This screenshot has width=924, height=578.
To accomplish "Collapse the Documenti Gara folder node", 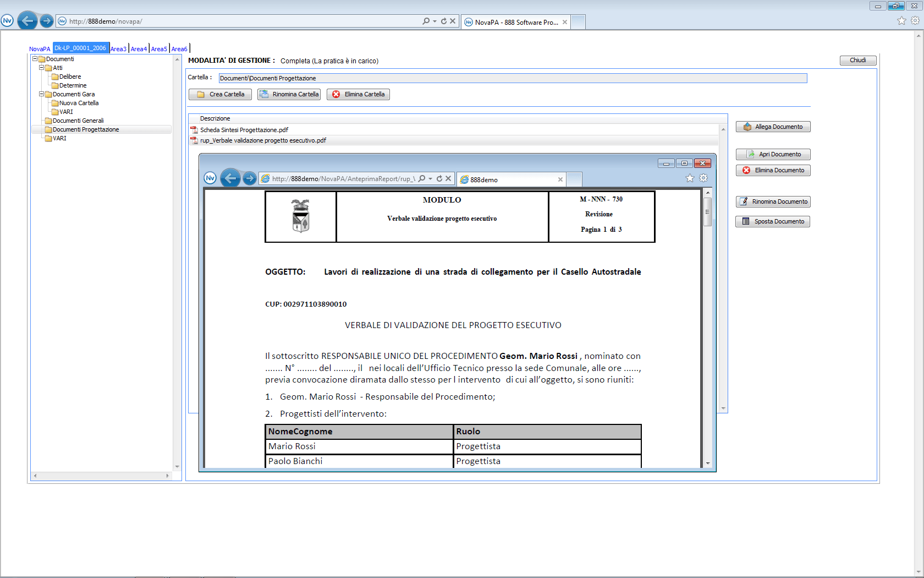I will point(41,94).
